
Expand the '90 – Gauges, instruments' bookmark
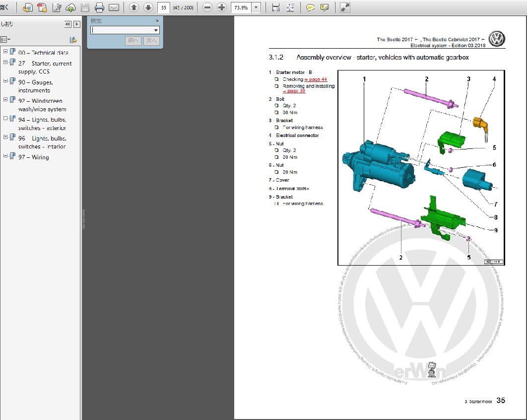tap(5, 81)
